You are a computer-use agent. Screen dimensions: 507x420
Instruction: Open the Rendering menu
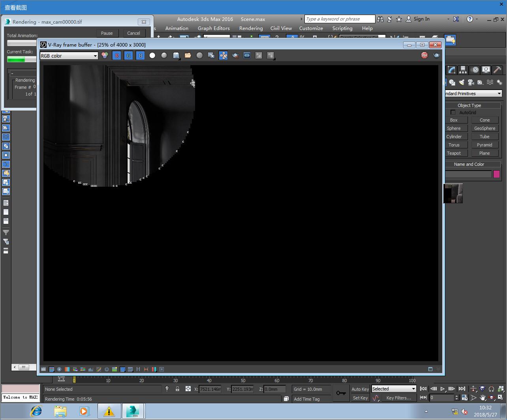pyautogui.click(x=251, y=28)
